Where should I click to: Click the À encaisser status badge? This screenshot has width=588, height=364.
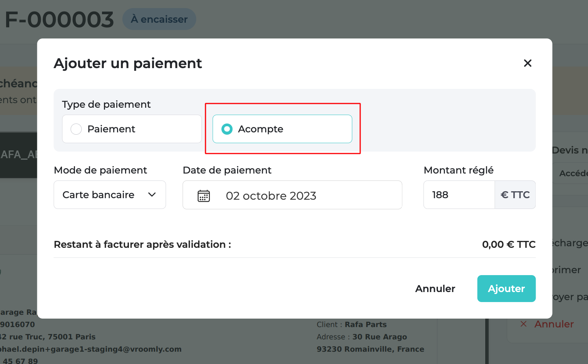click(x=159, y=19)
